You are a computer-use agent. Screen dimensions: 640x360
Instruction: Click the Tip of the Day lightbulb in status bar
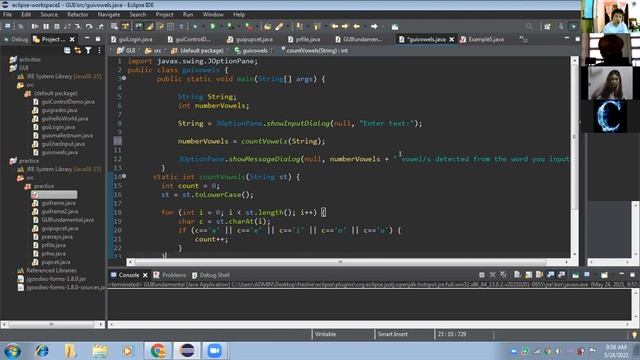point(634,335)
